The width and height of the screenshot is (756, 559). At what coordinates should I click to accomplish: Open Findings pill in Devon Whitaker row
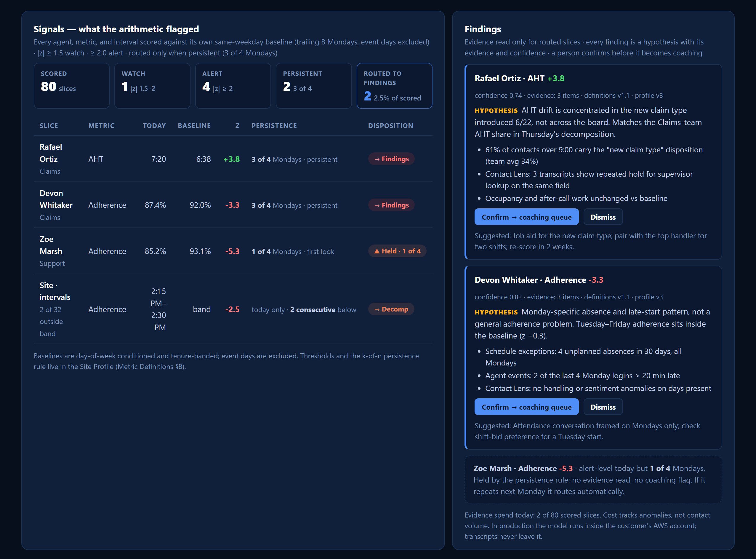pos(391,205)
